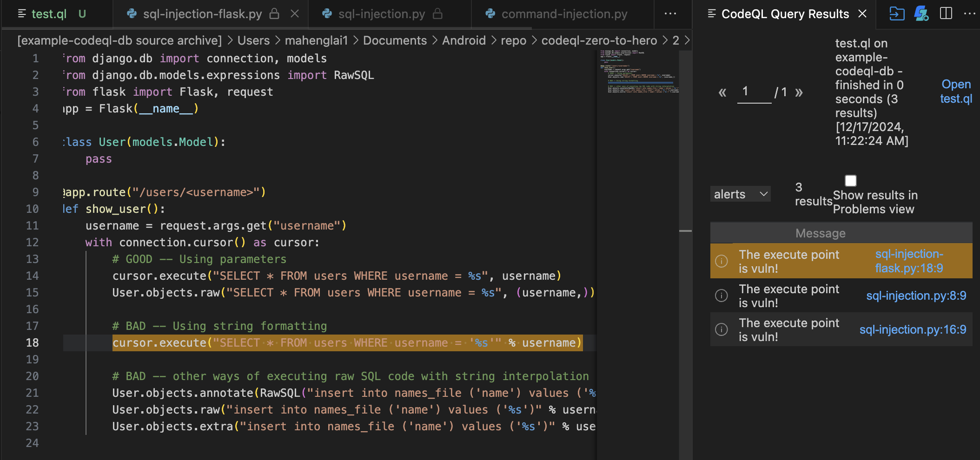Open the alerts result set dropdown
980x460 pixels.
tap(740, 194)
